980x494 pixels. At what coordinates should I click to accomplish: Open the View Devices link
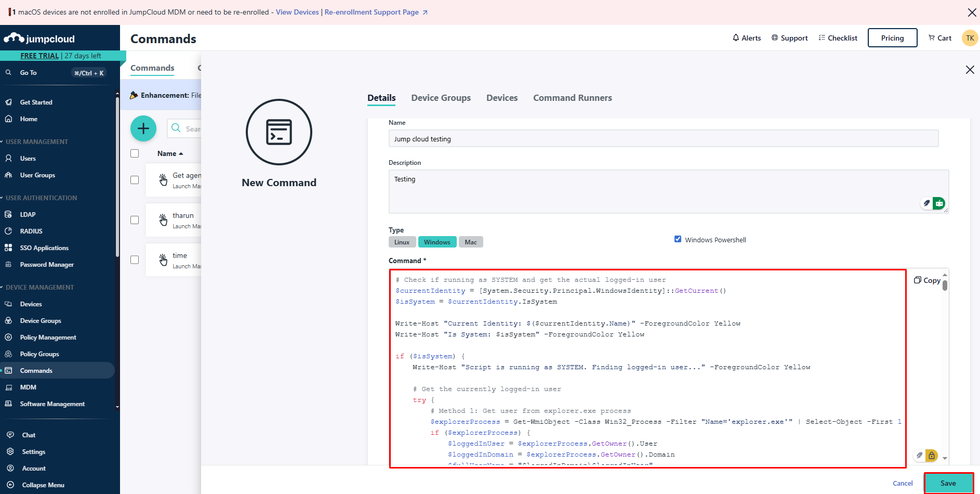point(297,12)
